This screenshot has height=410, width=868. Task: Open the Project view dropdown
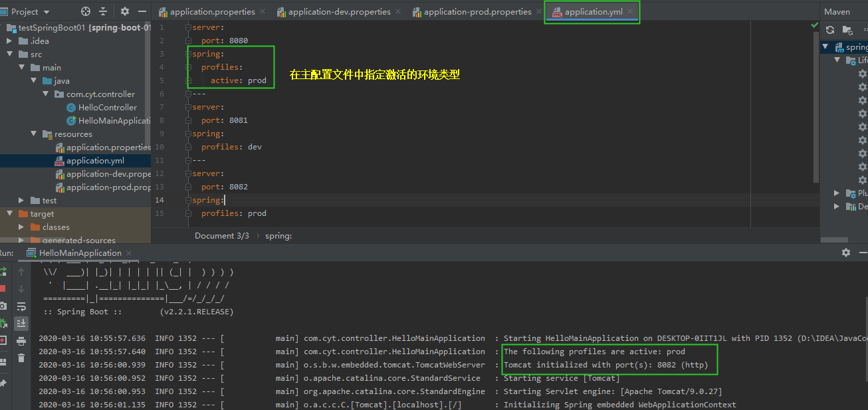47,11
